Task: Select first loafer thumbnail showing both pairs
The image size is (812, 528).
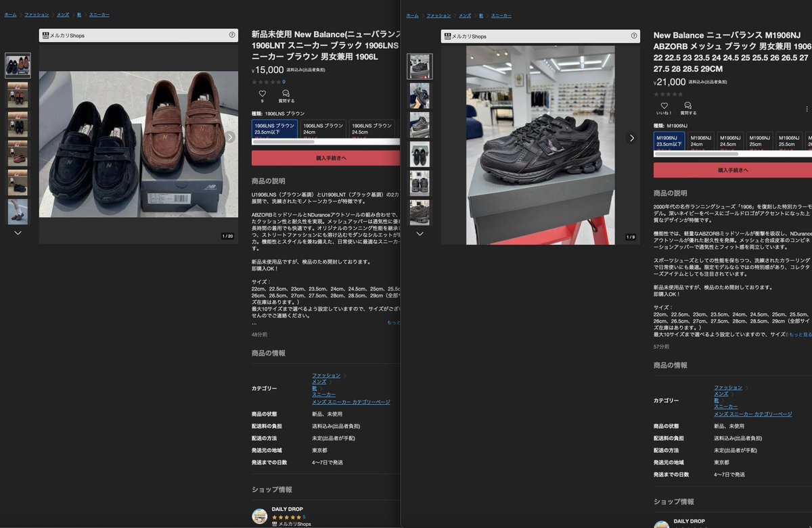Action: point(18,66)
